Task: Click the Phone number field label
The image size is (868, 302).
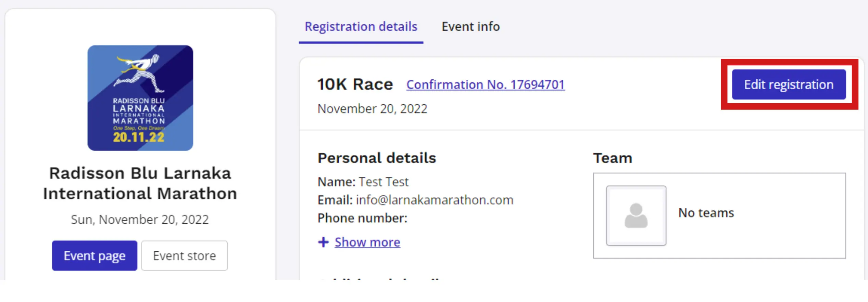Action: 363,218
